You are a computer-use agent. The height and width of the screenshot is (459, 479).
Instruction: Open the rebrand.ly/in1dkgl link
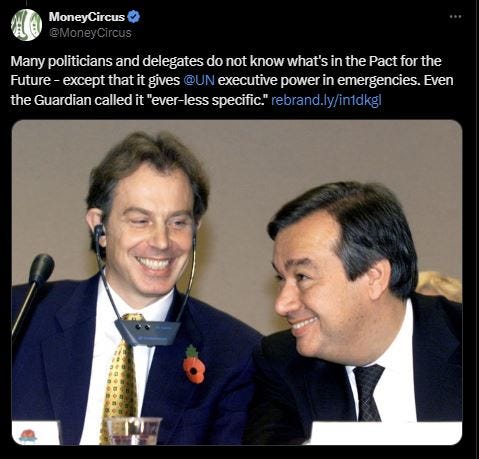pos(326,100)
